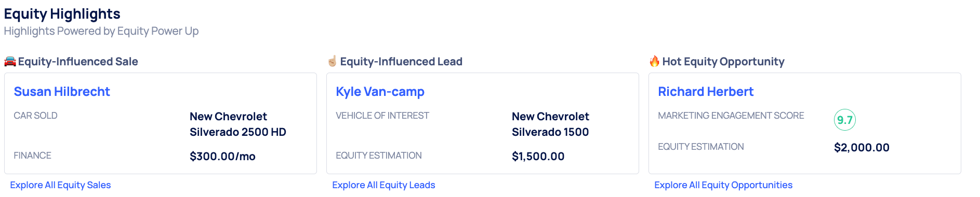Click the $300.00/mo finance amount
Screen dimensions: 980x197
tap(222, 157)
